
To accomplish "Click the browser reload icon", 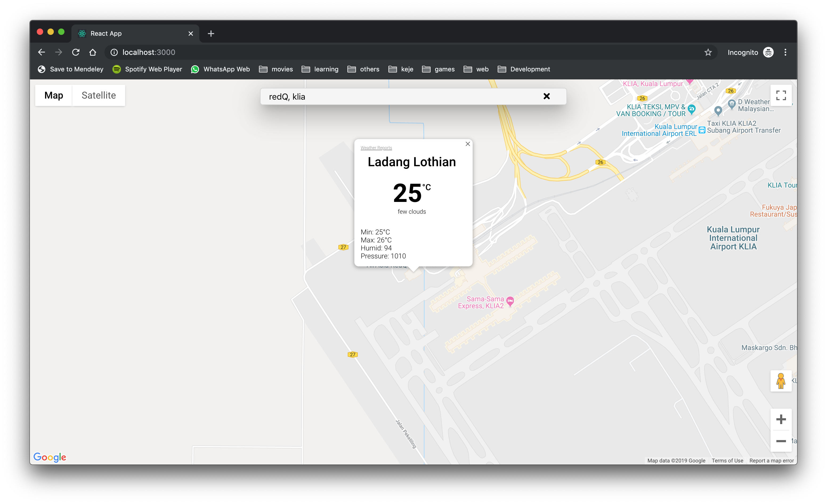I will pos(75,52).
